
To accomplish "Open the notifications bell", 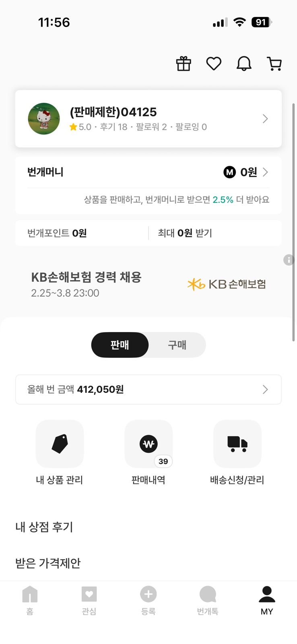I will [244, 64].
